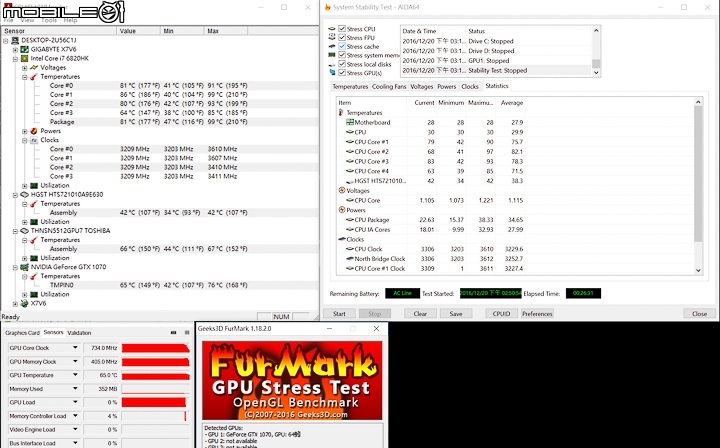Click the Powers icon in HWMonitor tree
720x448 pixels.
tap(34, 131)
